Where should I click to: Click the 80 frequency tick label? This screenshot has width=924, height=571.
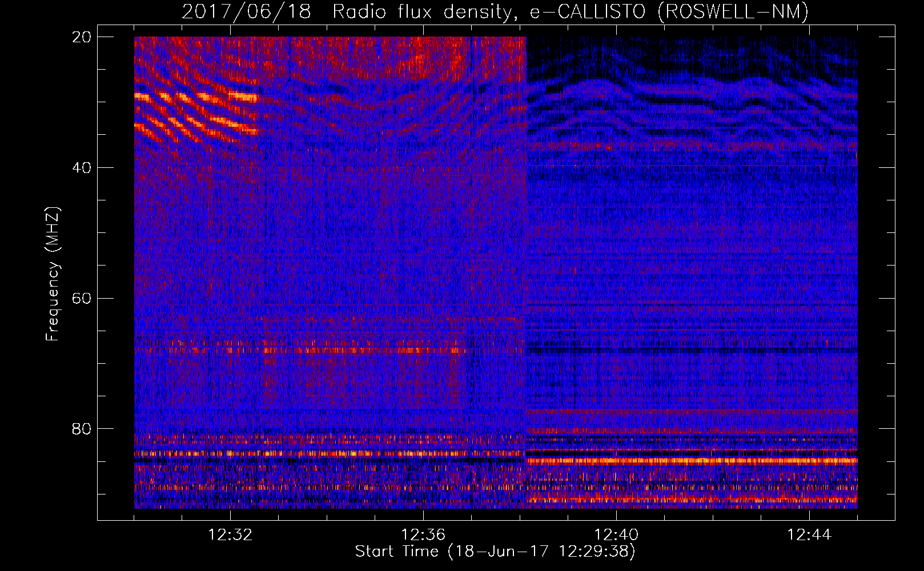tap(82, 429)
